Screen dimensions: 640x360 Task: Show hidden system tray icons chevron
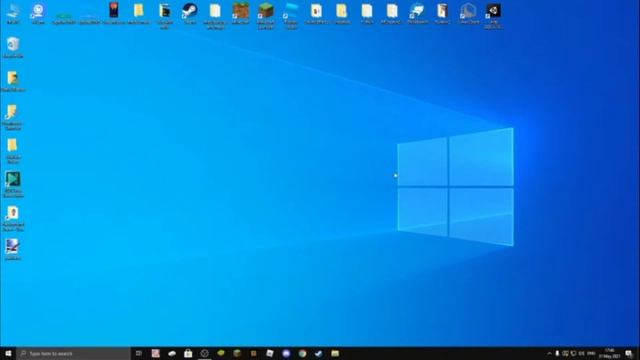[549, 353]
